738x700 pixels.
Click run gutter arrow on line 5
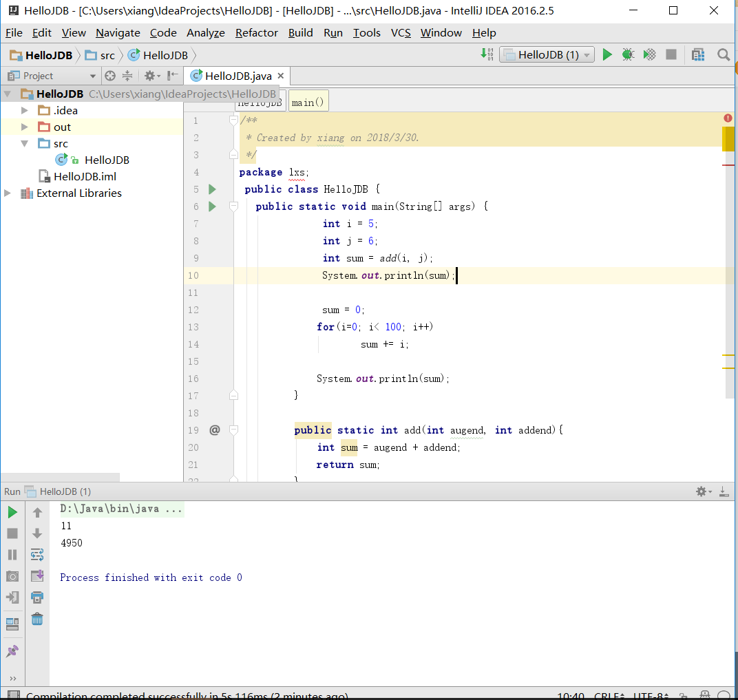(212, 189)
